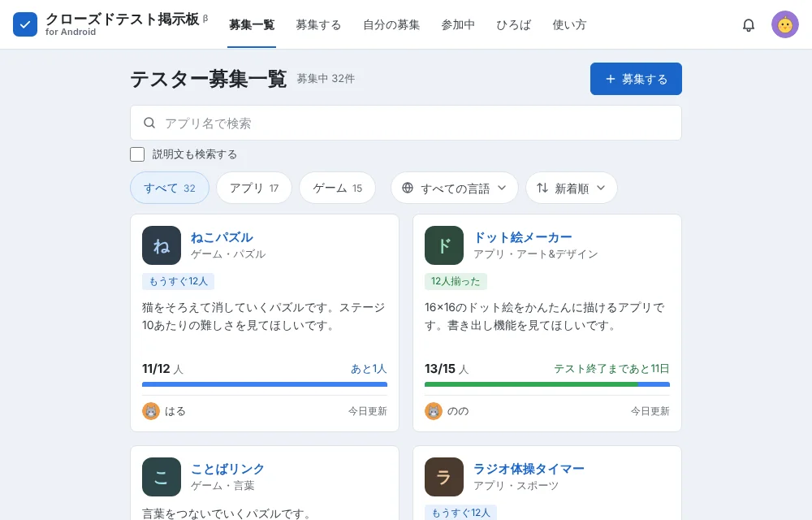Click the blue ＋募集する button
The height and width of the screenshot is (520, 812).
click(636, 79)
